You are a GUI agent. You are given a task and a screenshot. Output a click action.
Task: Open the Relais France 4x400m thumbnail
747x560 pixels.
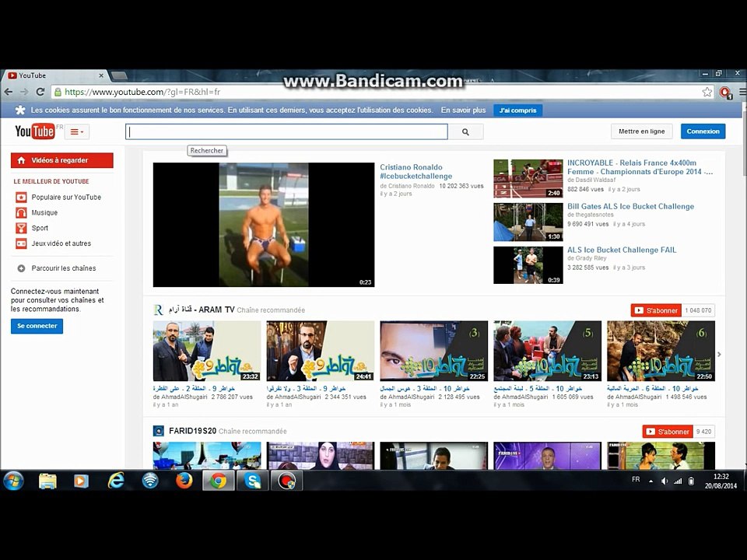(x=528, y=179)
